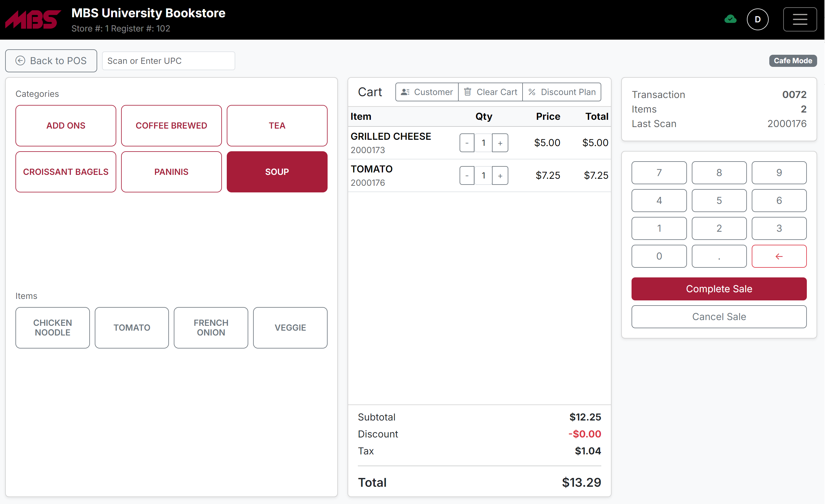Click the $12.25 subtotal value
This screenshot has height=504, width=825.
pos(585,417)
